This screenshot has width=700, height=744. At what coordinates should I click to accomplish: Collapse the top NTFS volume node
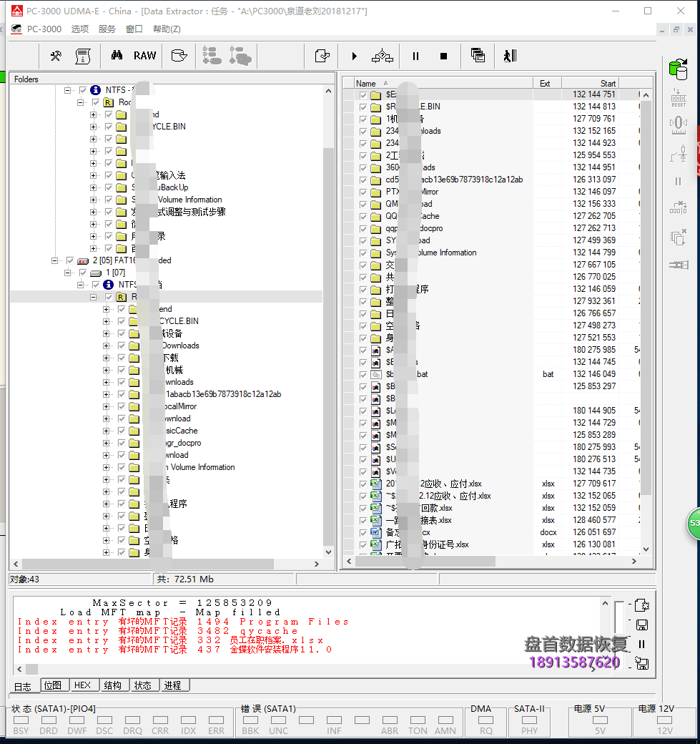pos(67,90)
